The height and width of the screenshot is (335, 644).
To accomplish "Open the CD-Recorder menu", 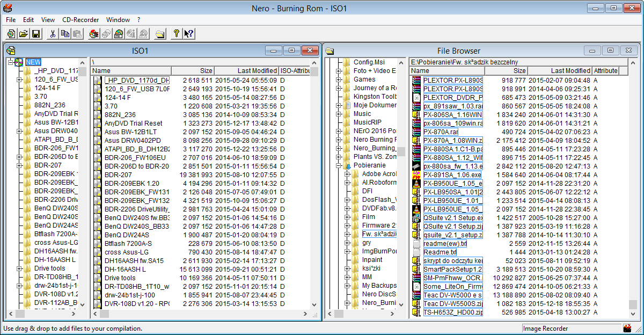I will point(80,20).
